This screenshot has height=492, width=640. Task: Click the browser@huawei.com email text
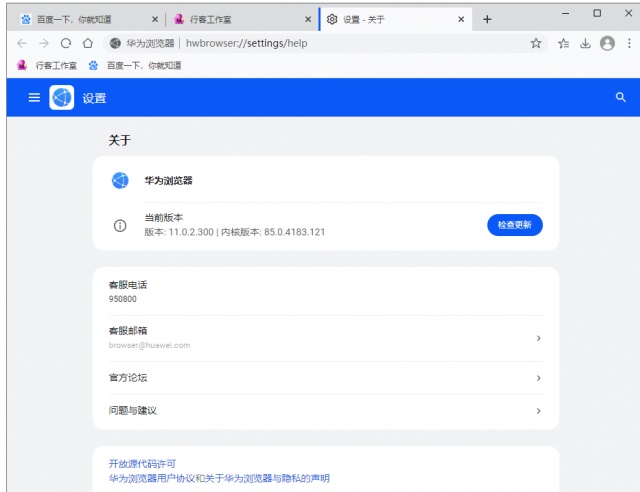pyautogui.click(x=149, y=345)
